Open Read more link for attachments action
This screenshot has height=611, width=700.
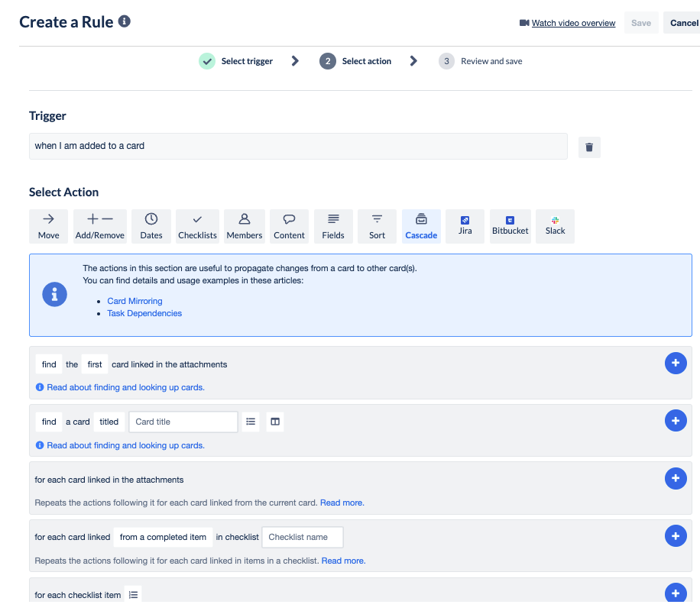342,503
